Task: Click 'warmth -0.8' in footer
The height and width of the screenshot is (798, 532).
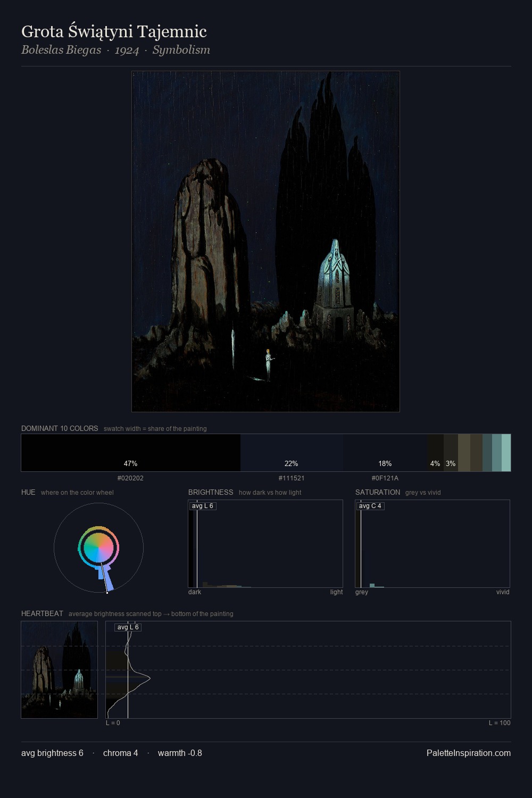Action: [x=180, y=753]
